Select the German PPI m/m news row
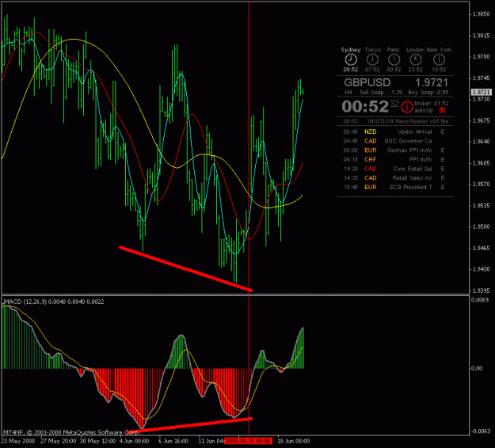495x448 pixels. tap(394, 150)
